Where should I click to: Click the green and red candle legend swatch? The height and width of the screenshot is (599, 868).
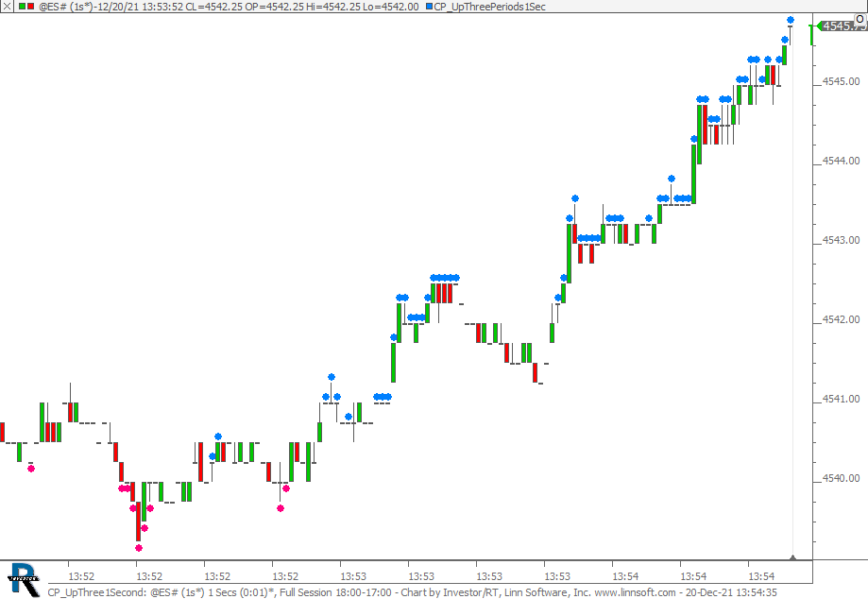26,7
